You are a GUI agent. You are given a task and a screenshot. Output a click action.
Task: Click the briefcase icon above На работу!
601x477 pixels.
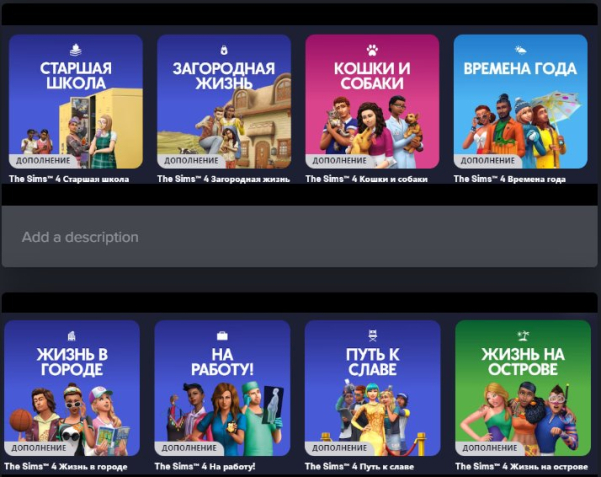pos(222,336)
